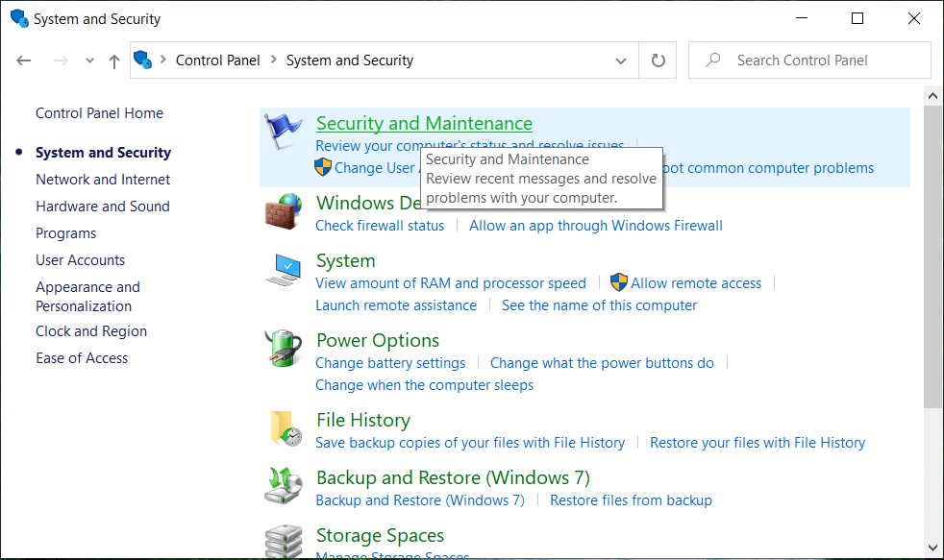Image resolution: width=944 pixels, height=560 pixels.
Task: Click the vertical scrollbar thumb
Action: [x=932, y=259]
